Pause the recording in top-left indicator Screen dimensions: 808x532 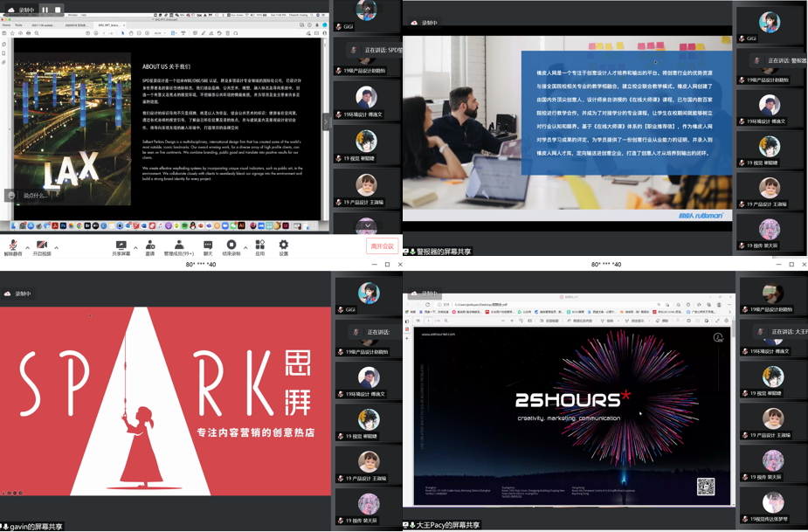[x=45, y=10]
